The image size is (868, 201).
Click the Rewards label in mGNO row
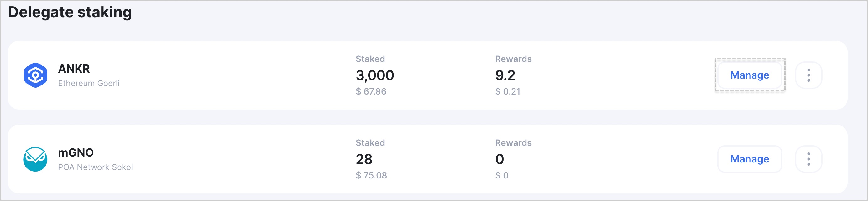point(513,143)
